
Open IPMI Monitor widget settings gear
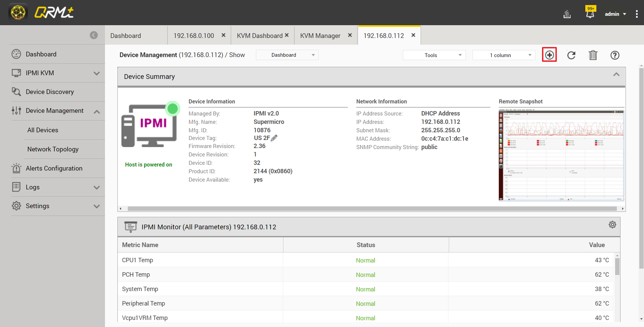(x=612, y=225)
